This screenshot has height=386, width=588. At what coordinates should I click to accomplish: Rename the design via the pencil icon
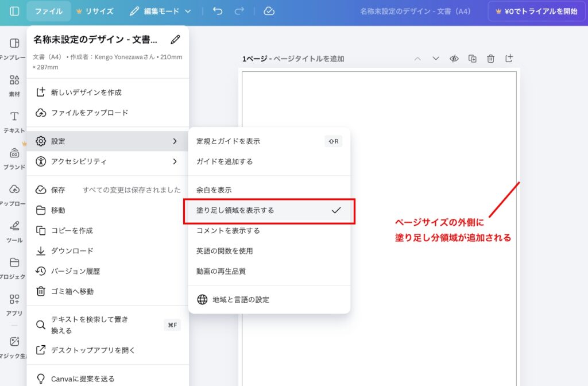(175, 39)
